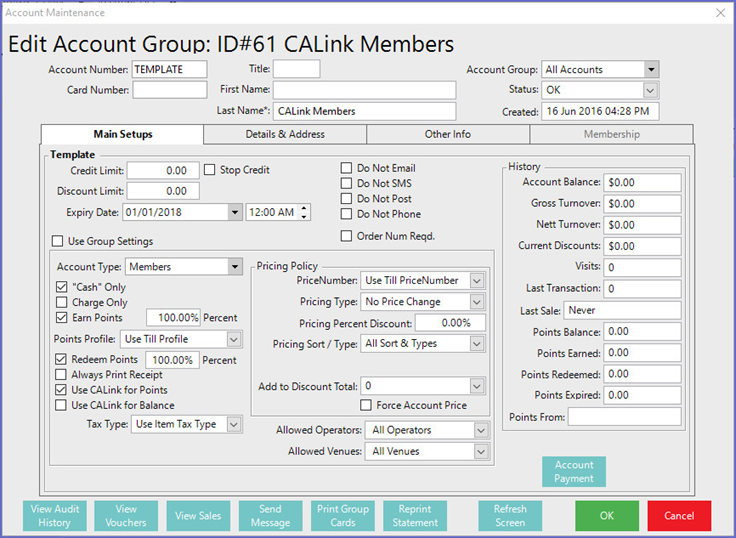The width and height of the screenshot is (736, 538).
Task: Confirm with the green OK button
Action: [x=607, y=515]
